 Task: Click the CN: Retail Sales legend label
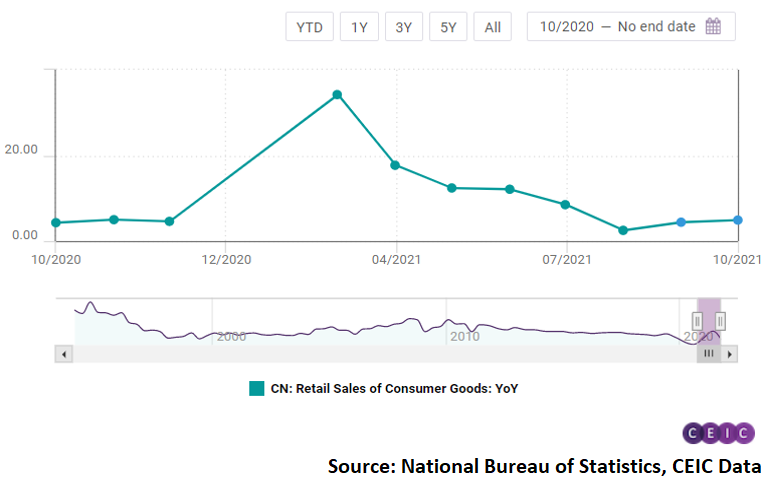coord(394,388)
